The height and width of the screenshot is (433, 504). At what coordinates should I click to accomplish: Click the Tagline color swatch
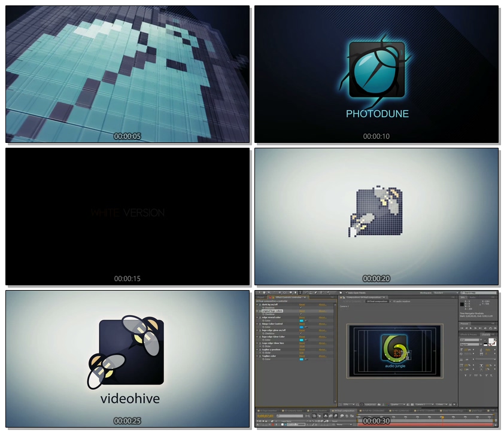coord(302,359)
